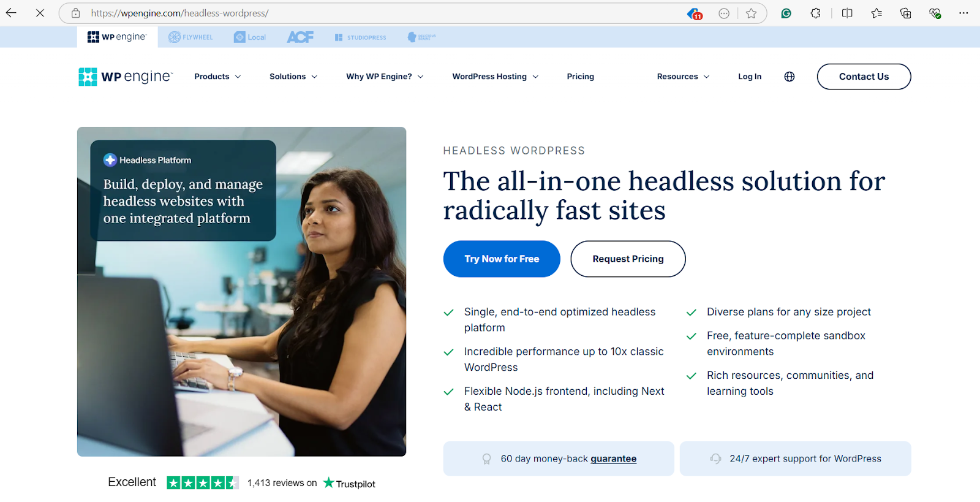Screen dimensions: 980x502
Task: View site info lock icon
Action: point(75,13)
